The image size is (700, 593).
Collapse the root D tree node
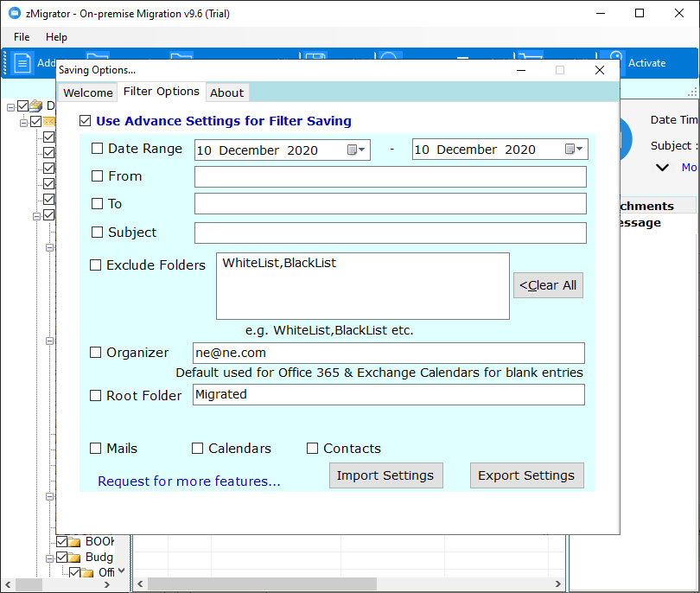[10, 107]
